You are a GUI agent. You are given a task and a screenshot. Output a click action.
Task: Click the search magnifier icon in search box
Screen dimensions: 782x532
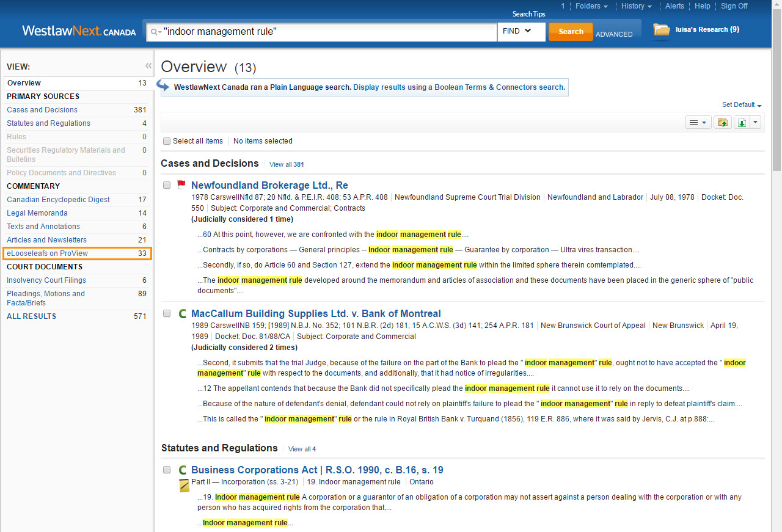(156, 32)
